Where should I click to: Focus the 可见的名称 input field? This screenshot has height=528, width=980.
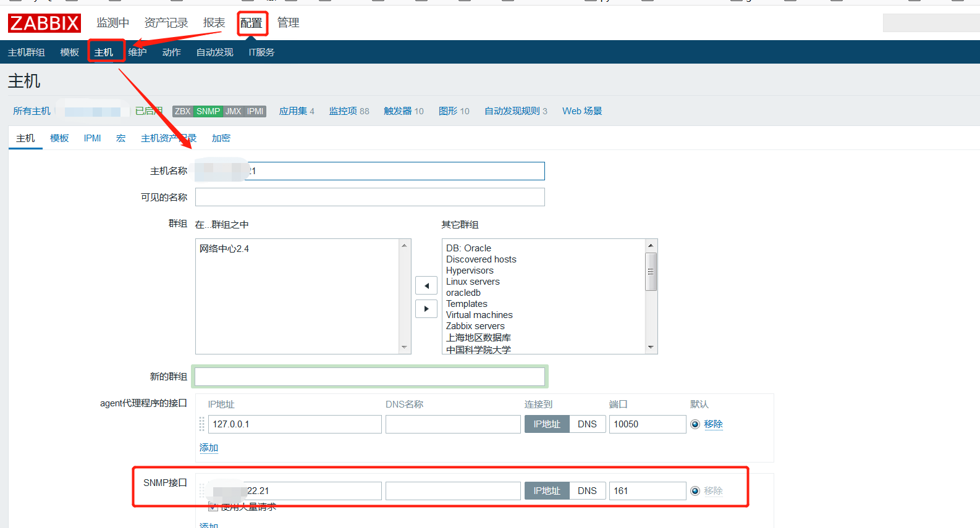[x=370, y=197]
